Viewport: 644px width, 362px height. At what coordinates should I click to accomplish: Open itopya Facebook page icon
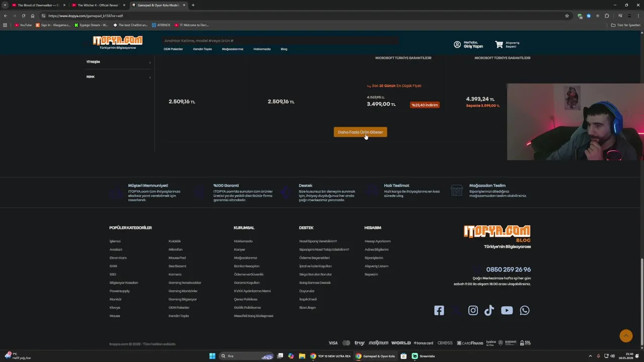click(x=439, y=310)
